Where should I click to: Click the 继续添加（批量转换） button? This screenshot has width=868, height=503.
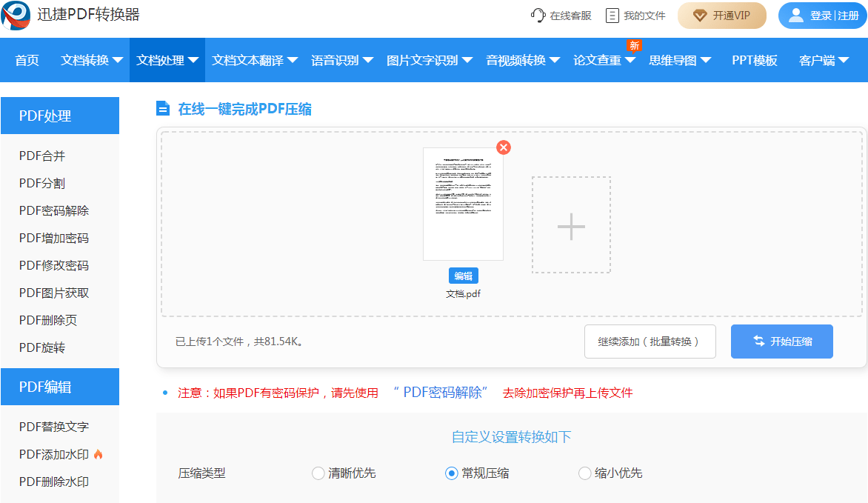(650, 342)
